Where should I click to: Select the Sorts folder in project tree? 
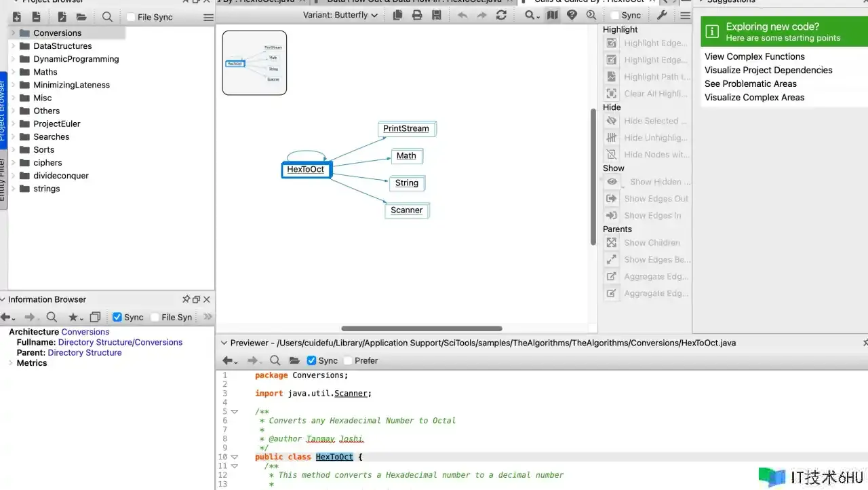[43, 150]
